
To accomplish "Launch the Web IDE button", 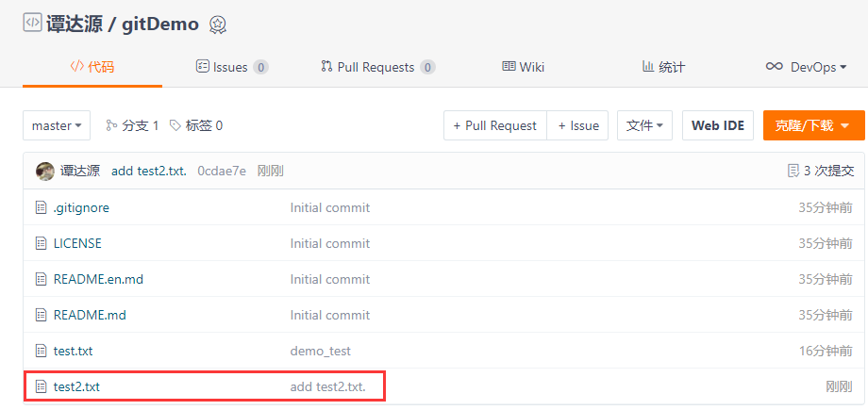I will coord(718,125).
